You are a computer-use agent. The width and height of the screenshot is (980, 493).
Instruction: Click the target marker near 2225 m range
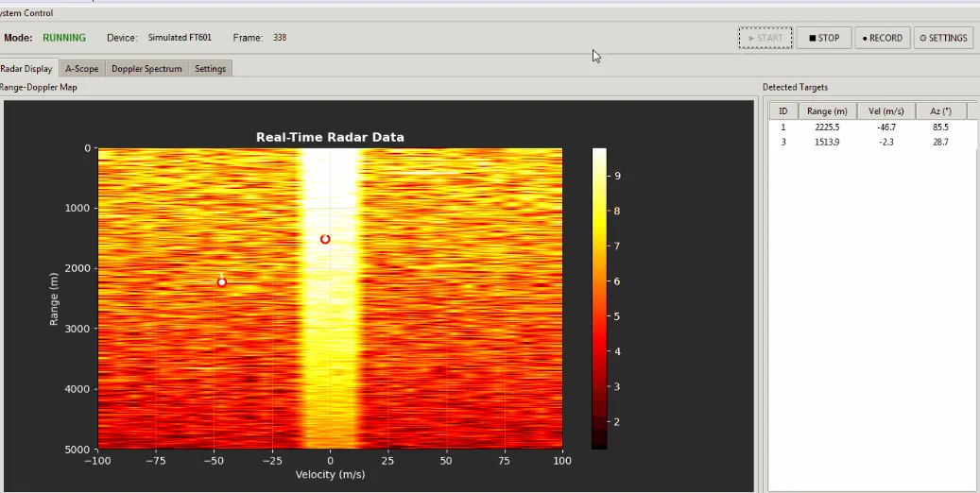point(222,282)
